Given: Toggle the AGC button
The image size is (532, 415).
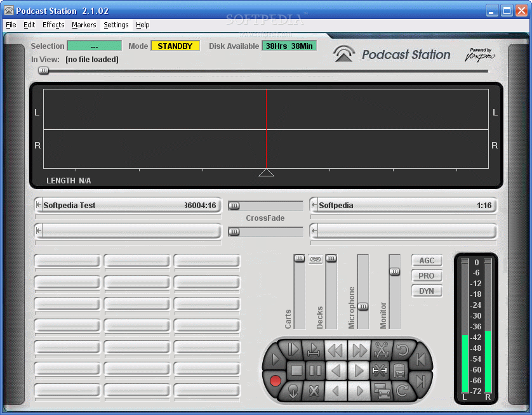Looking at the screenshot, I should point(427,260).
